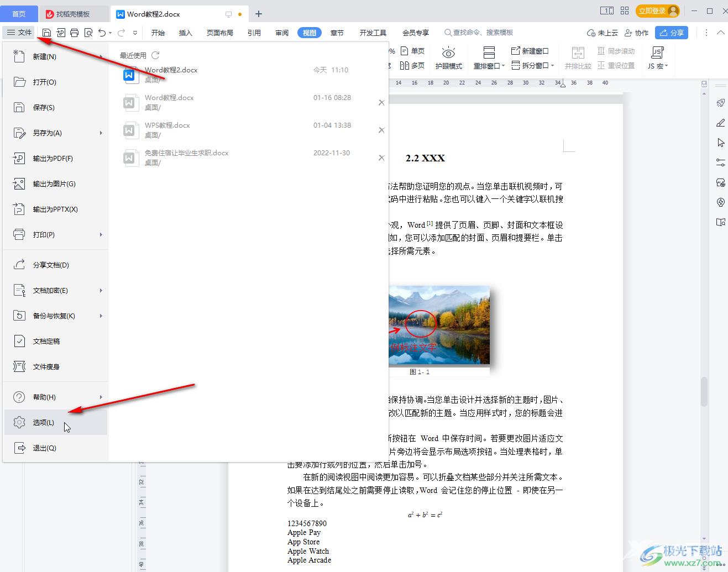Refresh the 最近使用 recent list icon
This screenshot has width=728, height=572.
point(155,55)
